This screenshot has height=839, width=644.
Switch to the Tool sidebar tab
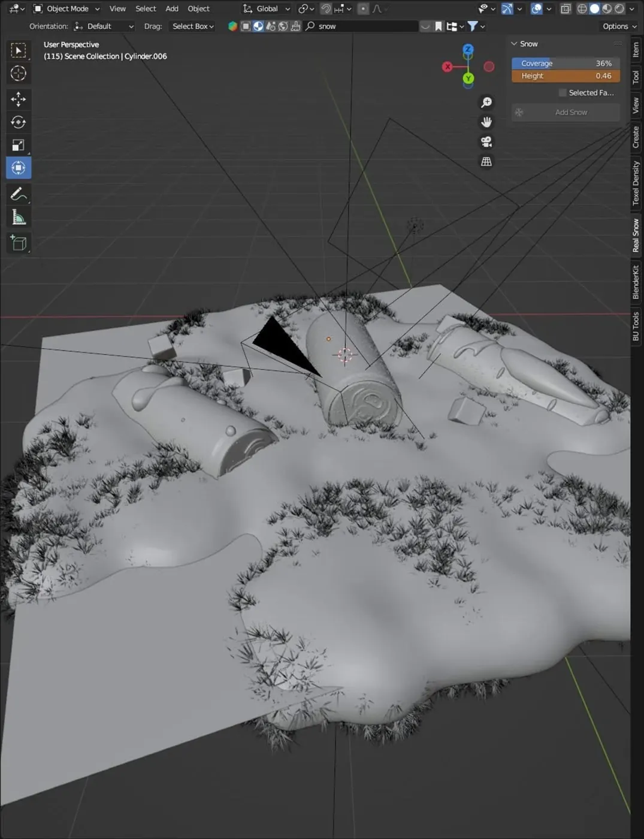tap(636, 77)
